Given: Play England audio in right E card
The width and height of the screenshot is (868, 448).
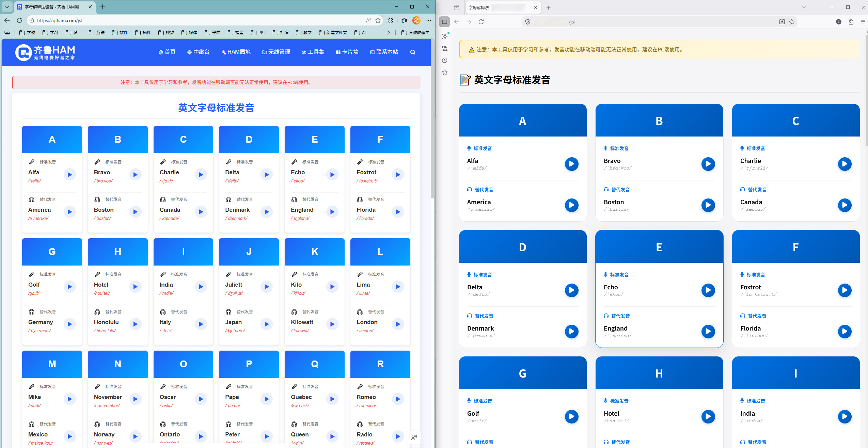Looking at the screenshot, I should pos(708,331).
